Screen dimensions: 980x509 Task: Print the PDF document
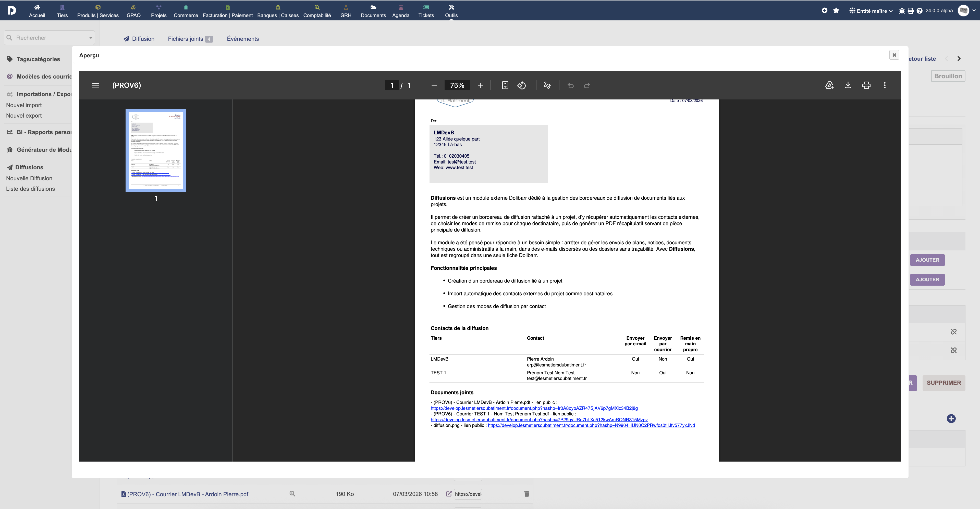[x=866, y=85]
